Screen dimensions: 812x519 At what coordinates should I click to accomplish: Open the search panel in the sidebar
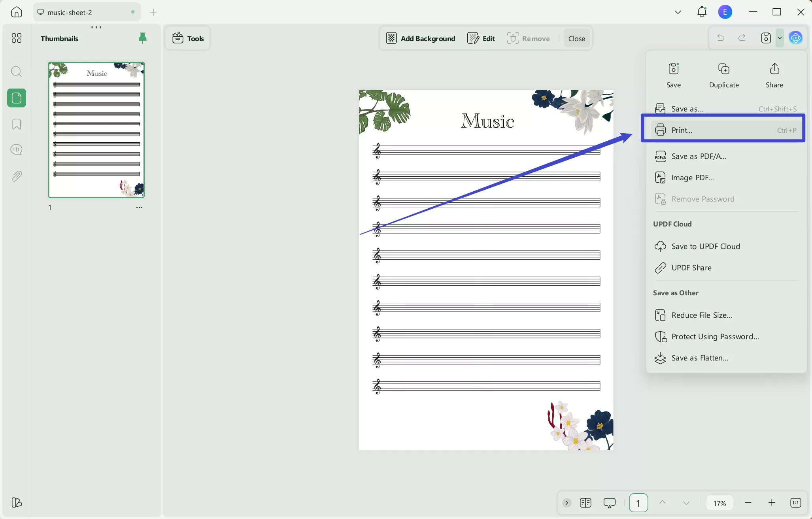tap(16, 72)
